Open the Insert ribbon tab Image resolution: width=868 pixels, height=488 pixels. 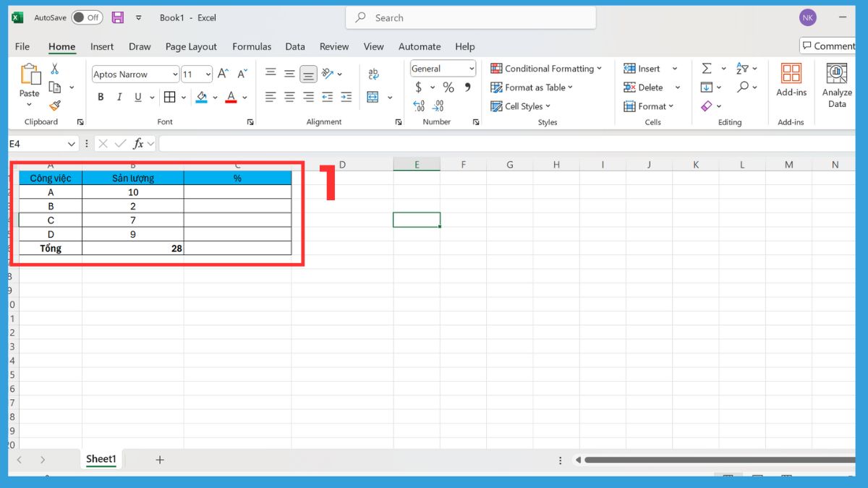coord(102,46)
